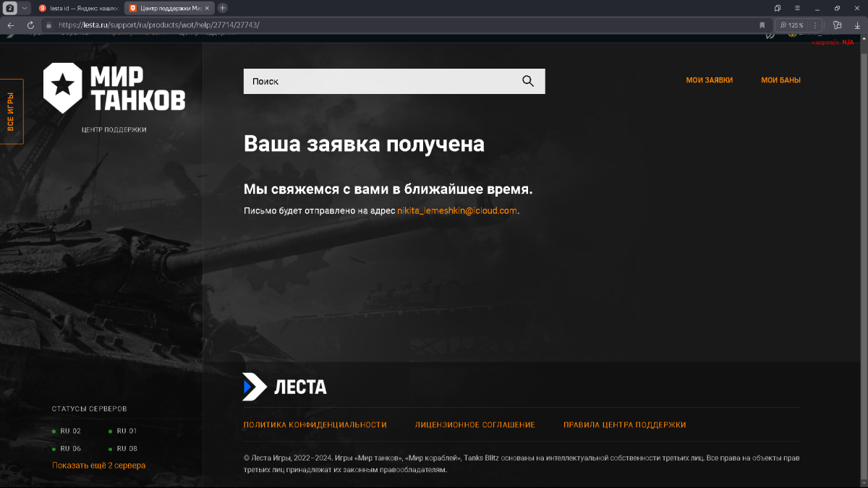Open a new tab with plus button
This screenshot has height=488, width=868.
pos(223,8)
